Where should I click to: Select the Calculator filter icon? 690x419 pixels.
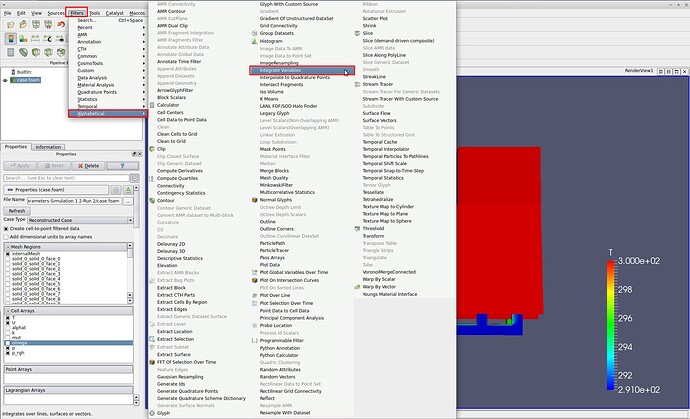152,105
